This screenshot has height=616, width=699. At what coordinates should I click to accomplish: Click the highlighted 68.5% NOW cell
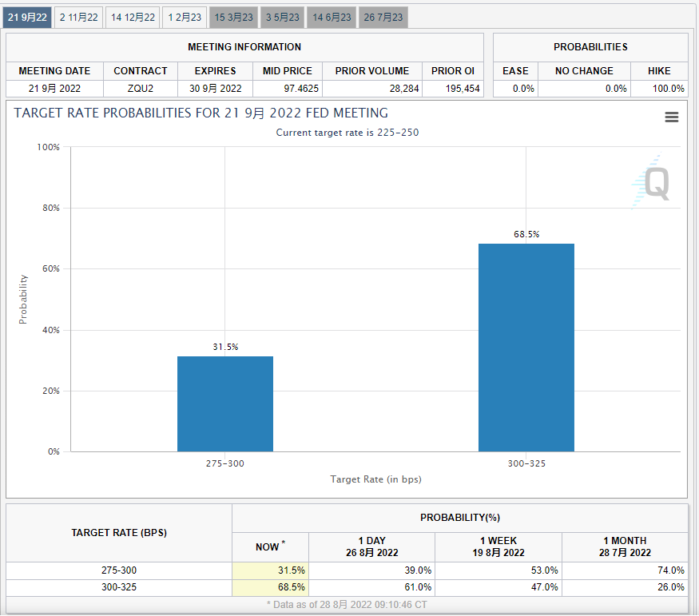[270, 586]
